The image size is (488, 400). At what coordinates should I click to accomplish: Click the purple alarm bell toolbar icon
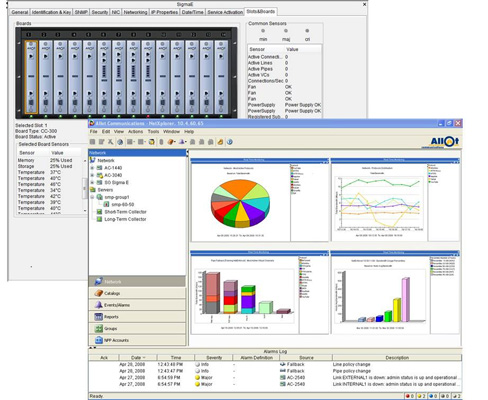tap(181, 142)
